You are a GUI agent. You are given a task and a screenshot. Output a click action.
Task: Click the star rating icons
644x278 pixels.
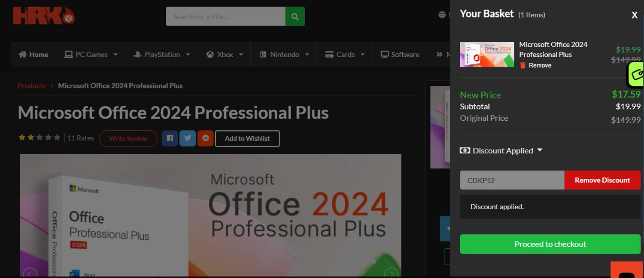click(x=39, y=137)
